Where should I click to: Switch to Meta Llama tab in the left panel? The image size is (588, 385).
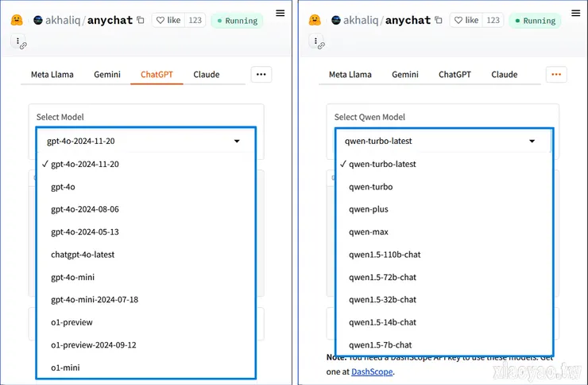(x=52, y=74)
